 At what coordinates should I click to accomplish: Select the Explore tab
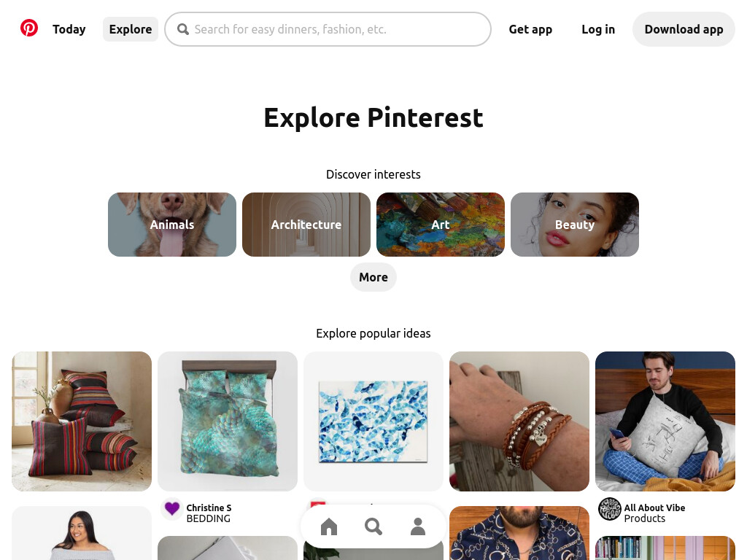point(131,29)
